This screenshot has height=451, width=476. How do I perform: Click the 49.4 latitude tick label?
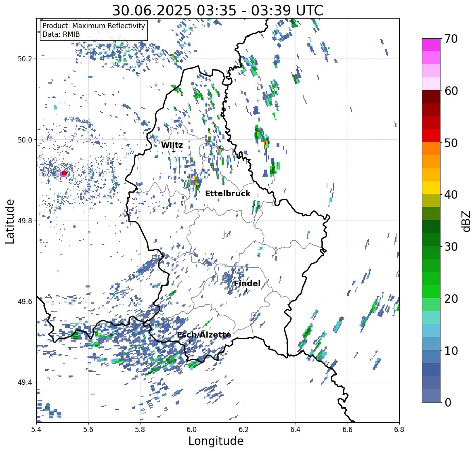coord(25,382)
